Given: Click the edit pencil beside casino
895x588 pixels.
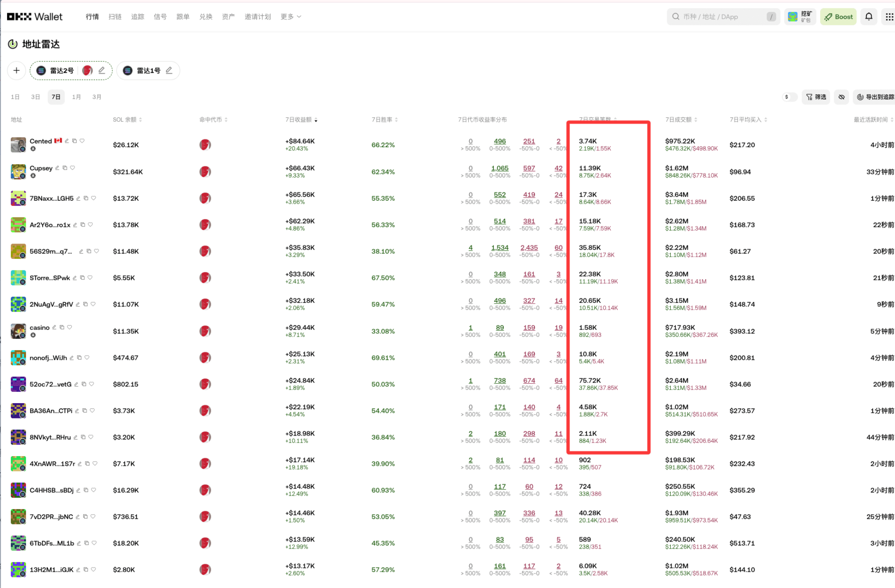Looking at the screenshot, I should (x=54, y=327).
